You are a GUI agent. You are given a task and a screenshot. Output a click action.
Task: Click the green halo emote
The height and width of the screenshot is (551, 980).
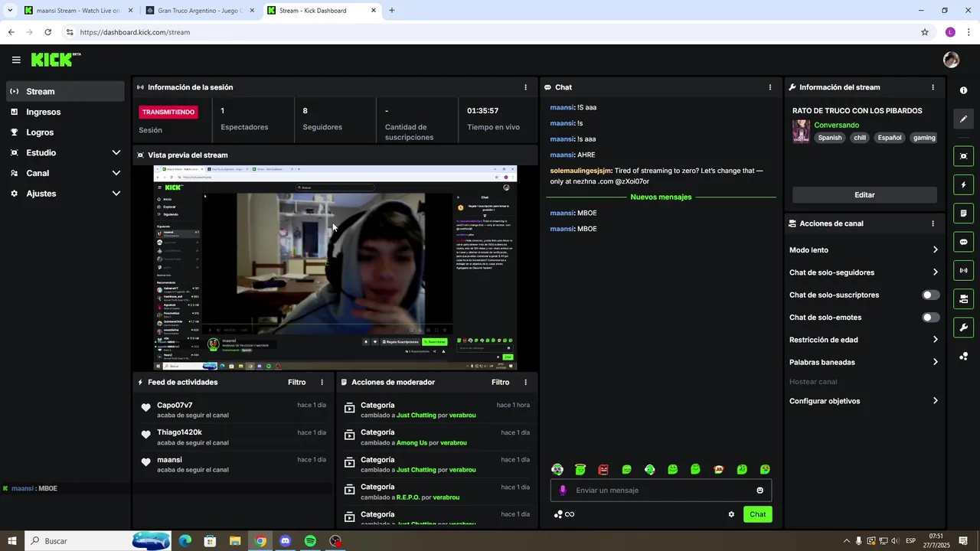[580, 469]
